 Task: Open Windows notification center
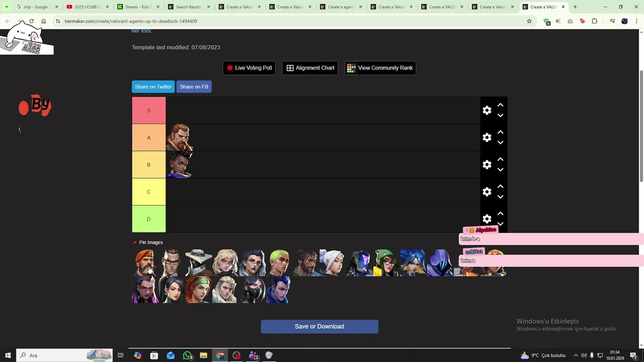(x=634, y=355)
